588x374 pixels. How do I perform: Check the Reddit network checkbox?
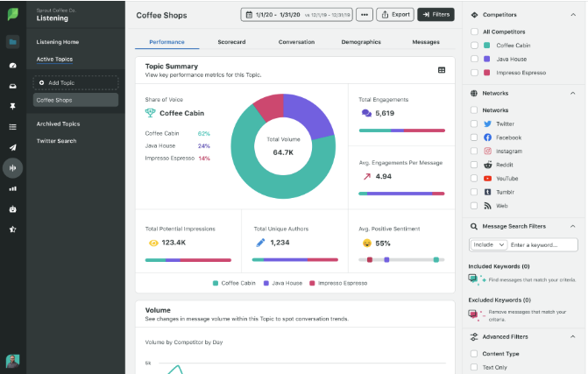[x=474, y=165]
